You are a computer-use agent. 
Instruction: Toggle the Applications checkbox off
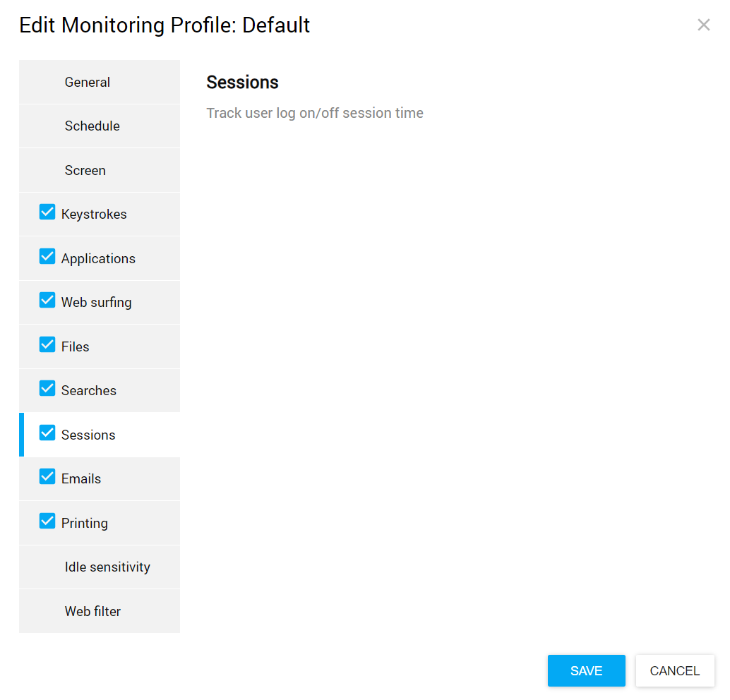(x=47, y=257)
